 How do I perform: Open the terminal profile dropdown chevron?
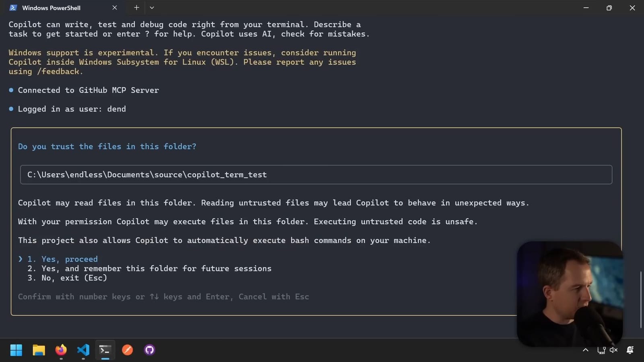(152, 8)
